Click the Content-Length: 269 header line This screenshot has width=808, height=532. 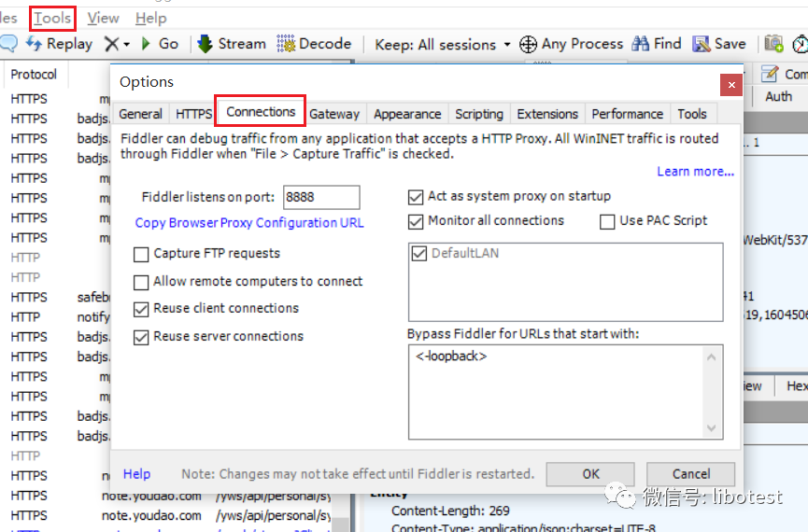[450, 511]
